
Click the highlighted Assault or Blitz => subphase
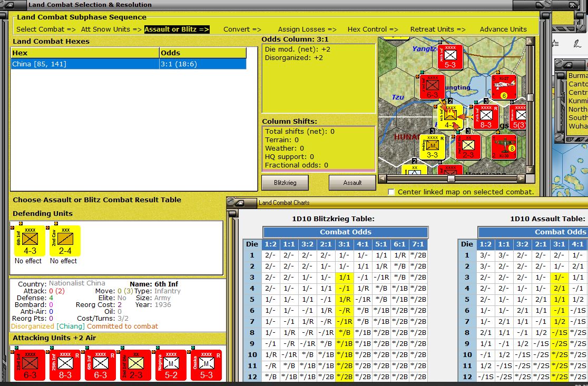click(x=177, y=29)
